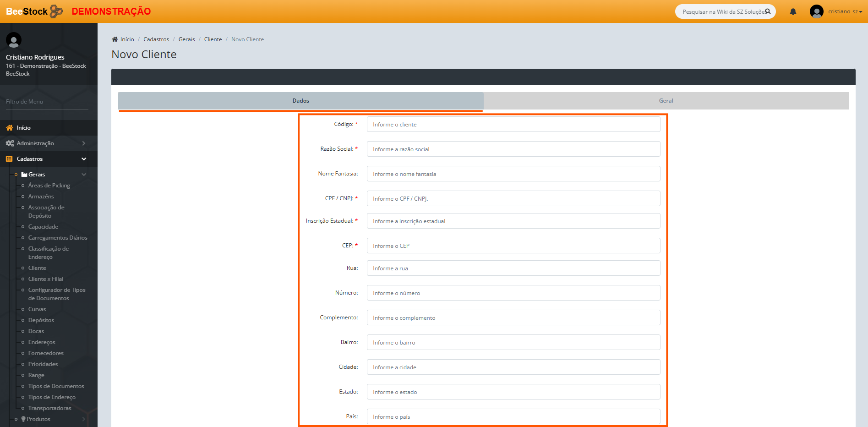The height and width of the screenshot is (427, 868).
Task: Click the search magnifier icon in Wiki search
Action: pos(768,11)
